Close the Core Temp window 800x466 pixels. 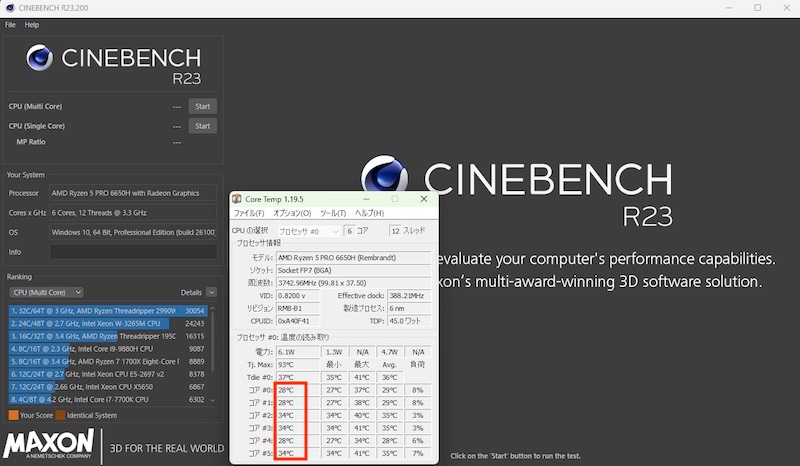point(424,199)
